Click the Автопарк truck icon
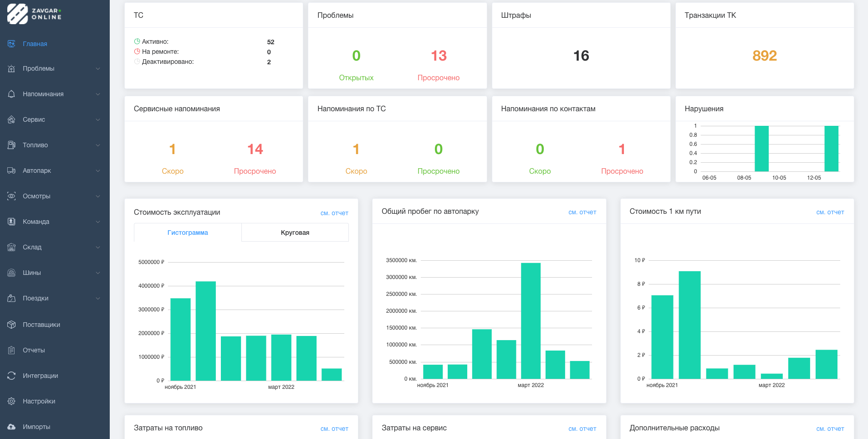 (x=11, y=170)
